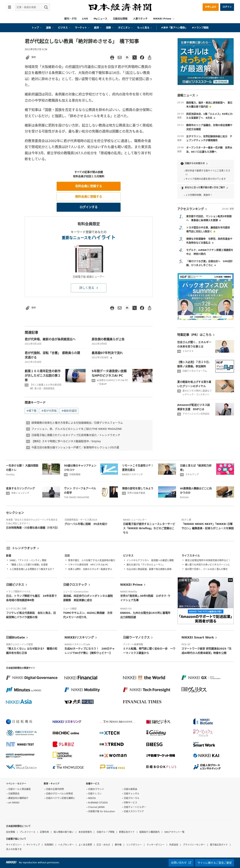The width and height of the screenshot is (240, 868).
Task: Click the お問い合わせ footer button
Action: click(181, 863)
